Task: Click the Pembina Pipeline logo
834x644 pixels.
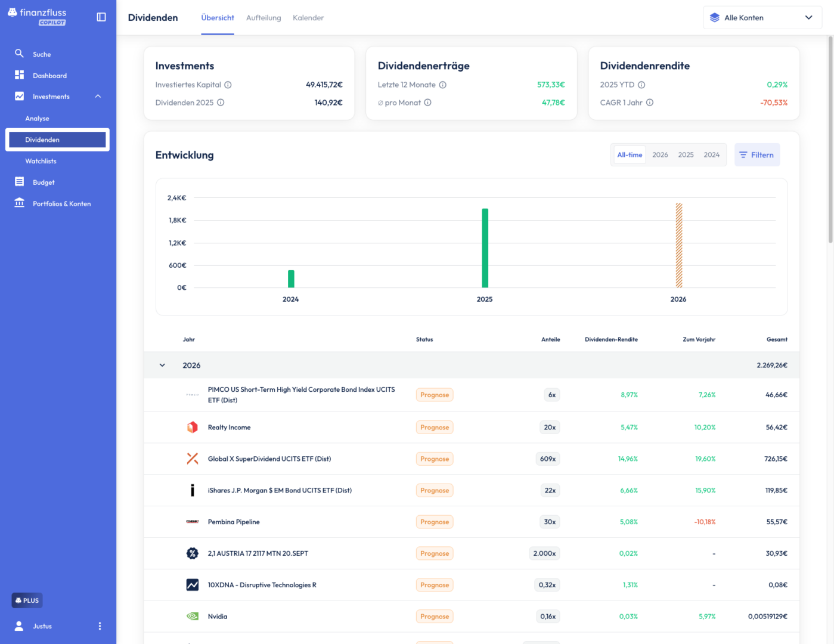Action: click(192, 522)
